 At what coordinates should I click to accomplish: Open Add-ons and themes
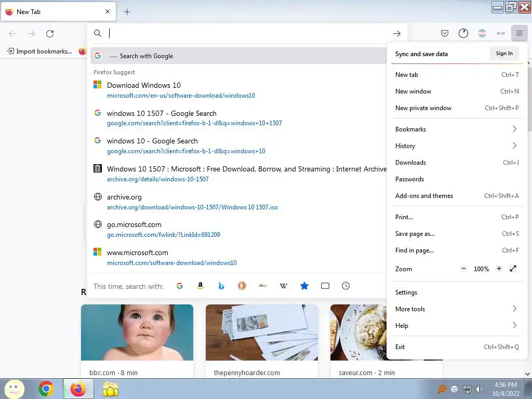pyautogui.click(x=457, y=196)
